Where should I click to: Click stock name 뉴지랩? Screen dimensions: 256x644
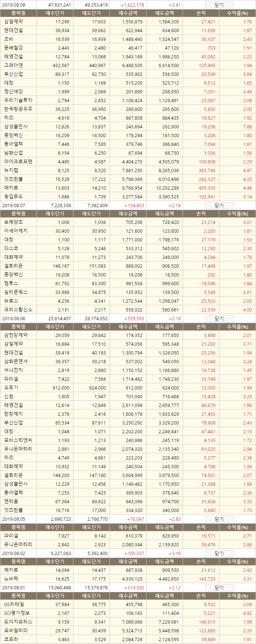(11, 170)
